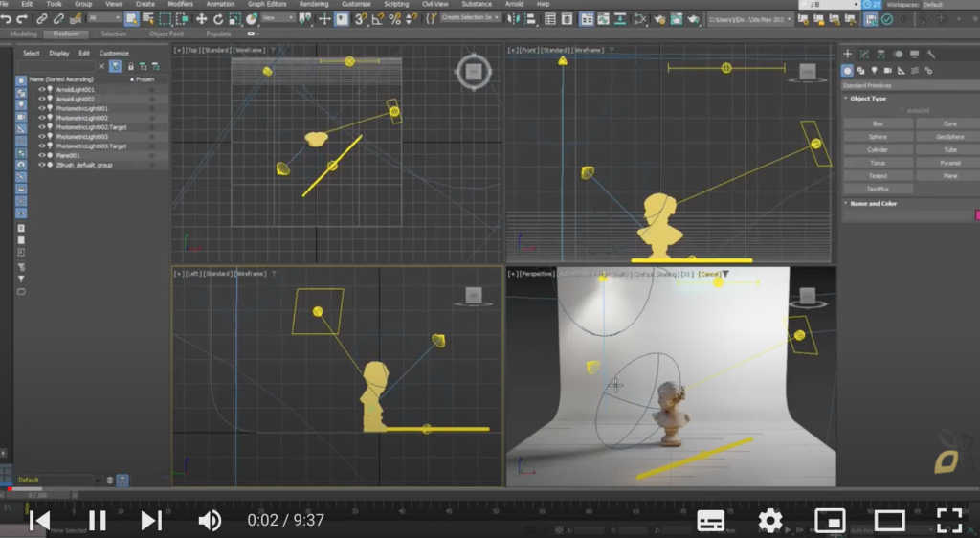
Task: Pause the video playback
Action: pyautogui.click(x=97, y=520)
